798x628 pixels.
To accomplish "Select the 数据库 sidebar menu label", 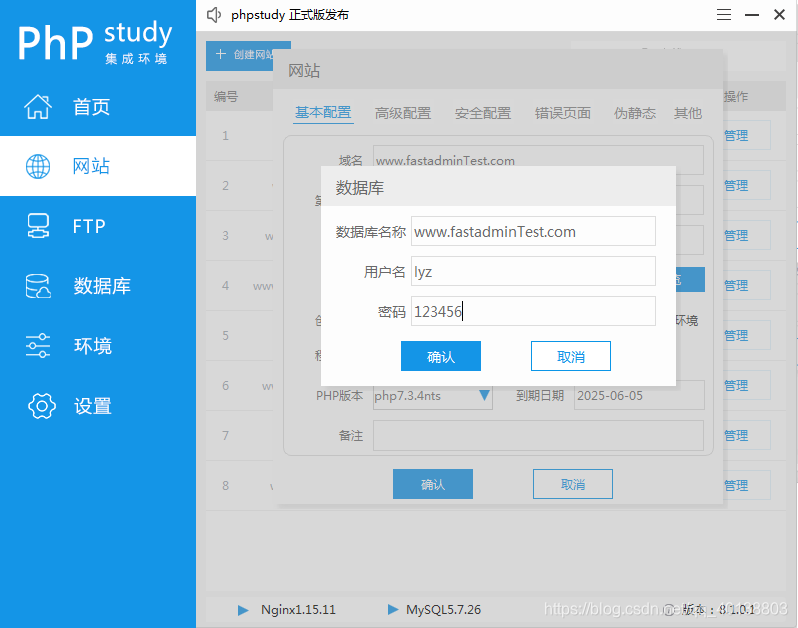I will point(102,286).
